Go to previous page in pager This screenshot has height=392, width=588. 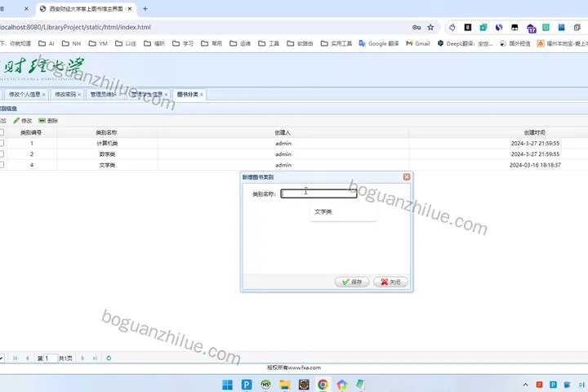pyautogui.click(x=28, y=359)
